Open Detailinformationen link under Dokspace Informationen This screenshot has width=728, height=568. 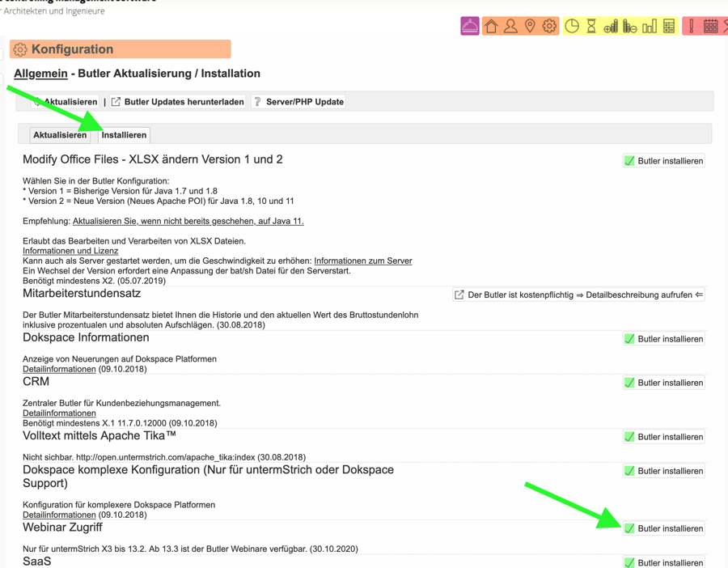[59, 367]
